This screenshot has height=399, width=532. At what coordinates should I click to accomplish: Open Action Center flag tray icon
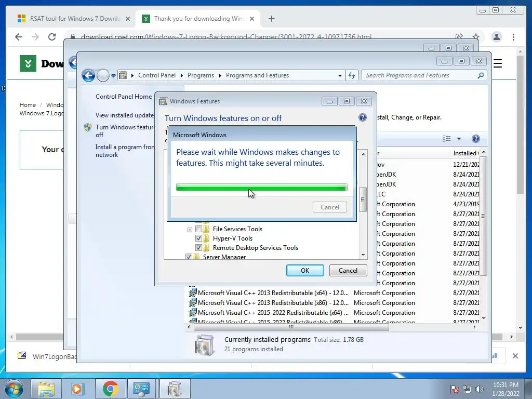455,389
